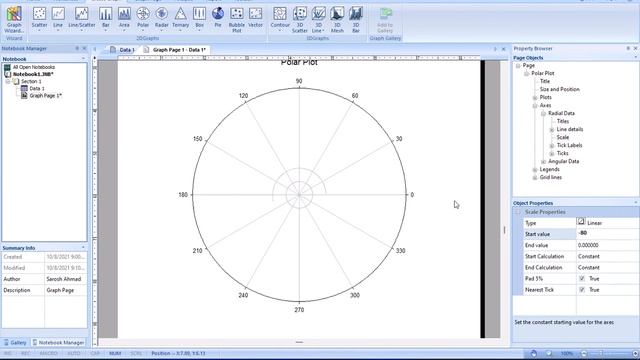640x360 pixels.
Task: Select Titles under Radial Data
Action: [562, 121]
